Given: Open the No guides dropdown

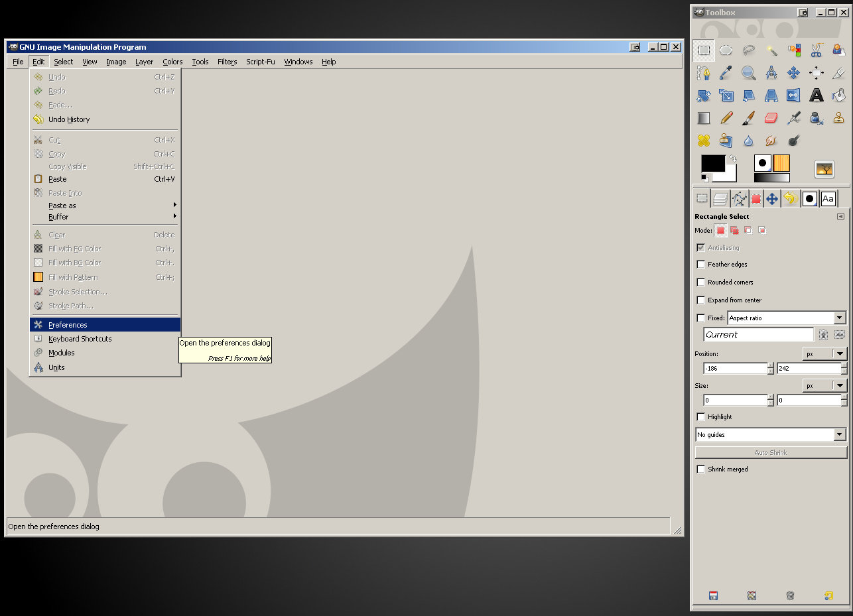Looking at the screenshot, I should tap(771, 434).
